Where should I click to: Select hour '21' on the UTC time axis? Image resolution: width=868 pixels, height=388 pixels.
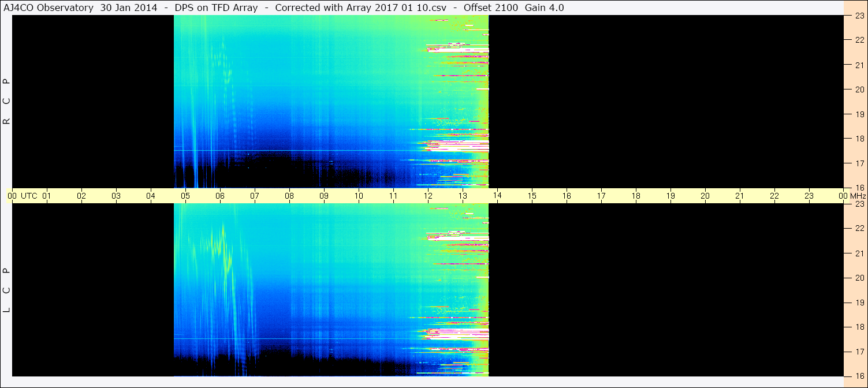[x=740, y=196]
